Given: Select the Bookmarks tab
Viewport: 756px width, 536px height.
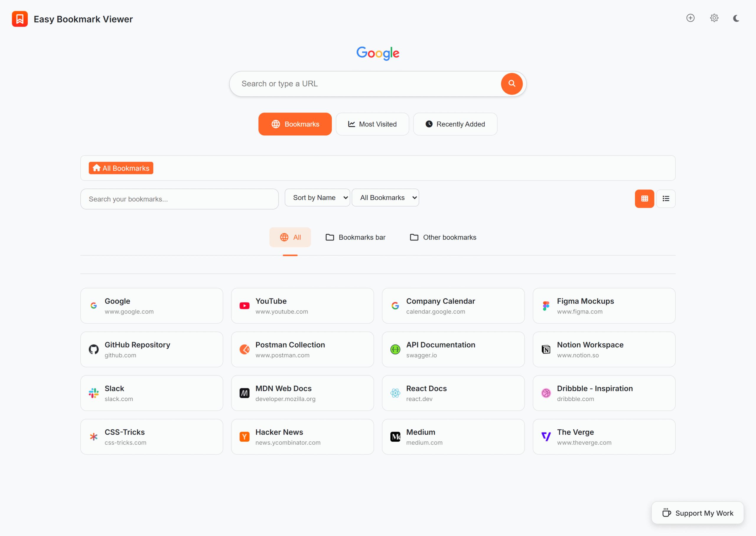Looking at the screenshot, I should 295,124.
